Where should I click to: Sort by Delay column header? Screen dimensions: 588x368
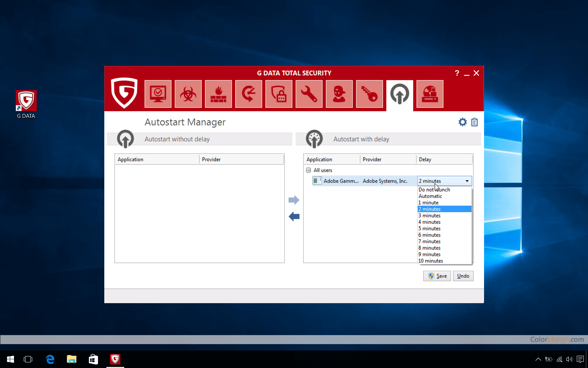[x=444, y=159]
